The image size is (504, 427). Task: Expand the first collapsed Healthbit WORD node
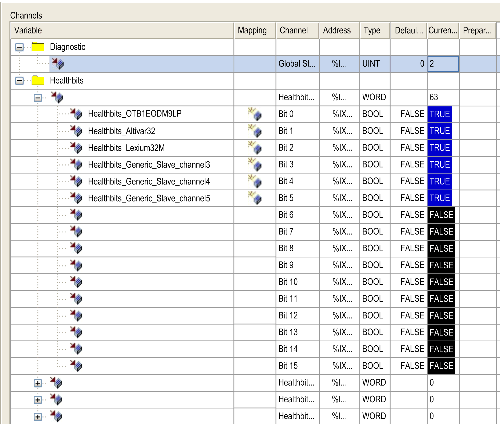(37, 383)
